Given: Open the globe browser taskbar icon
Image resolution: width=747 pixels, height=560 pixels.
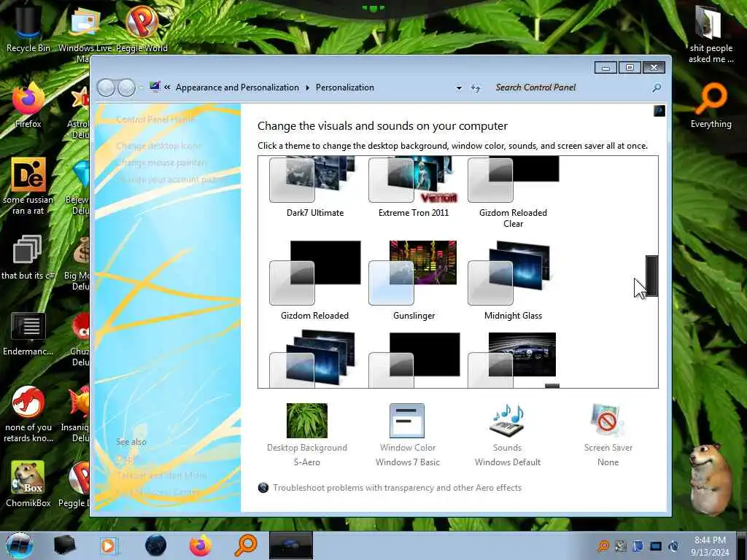Looking at the screenshot, I should pos(156,545).
